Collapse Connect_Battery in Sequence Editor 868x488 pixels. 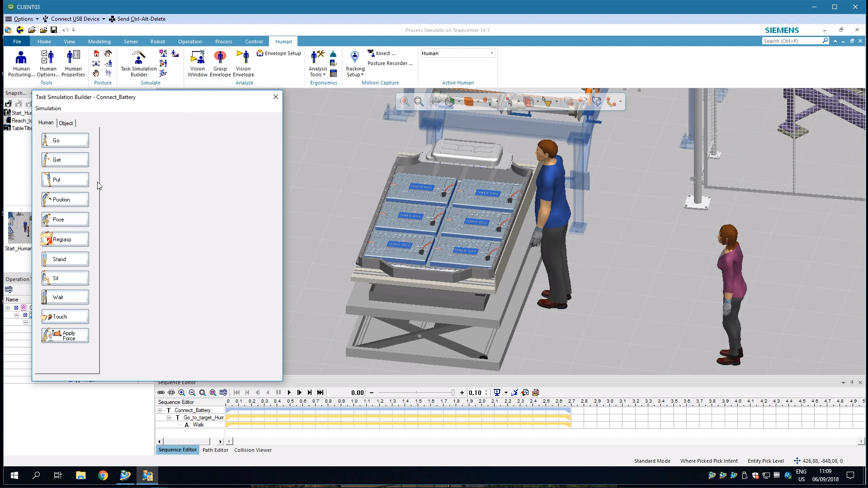click(x=160, y=411)
